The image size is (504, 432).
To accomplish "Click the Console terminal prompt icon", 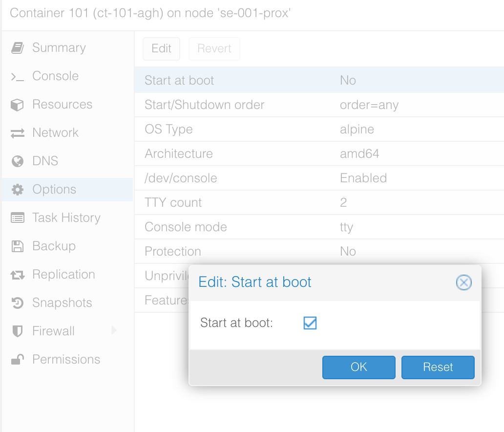I will click(18, 77).
